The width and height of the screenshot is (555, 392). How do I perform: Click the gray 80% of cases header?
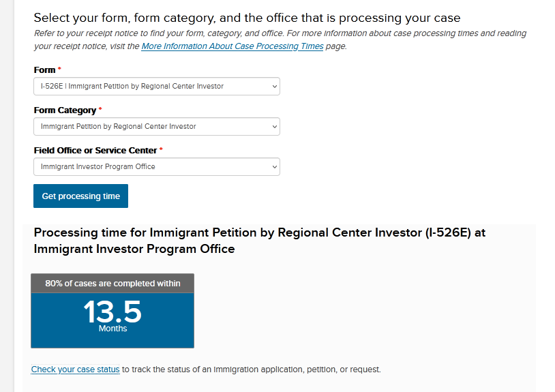click(112, 284)
